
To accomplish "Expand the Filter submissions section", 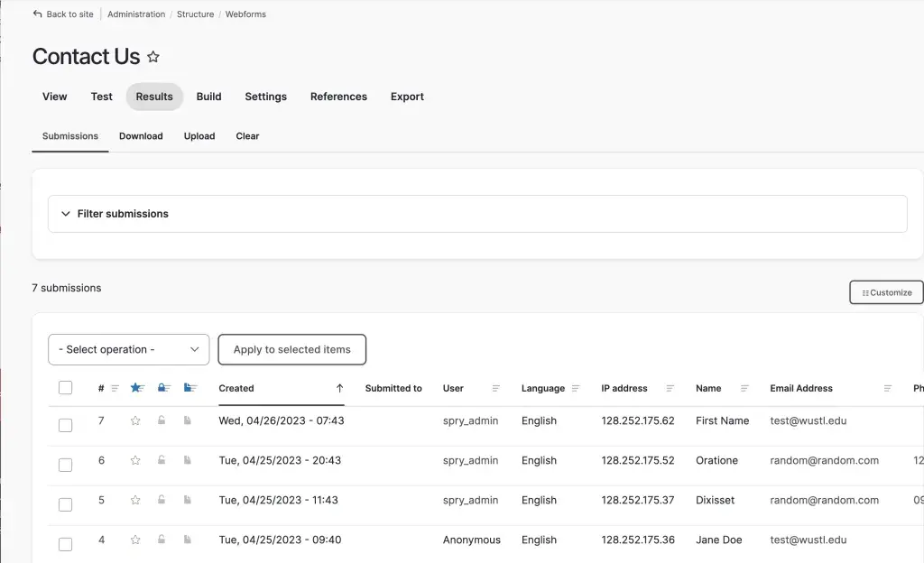I will (115, 214).
